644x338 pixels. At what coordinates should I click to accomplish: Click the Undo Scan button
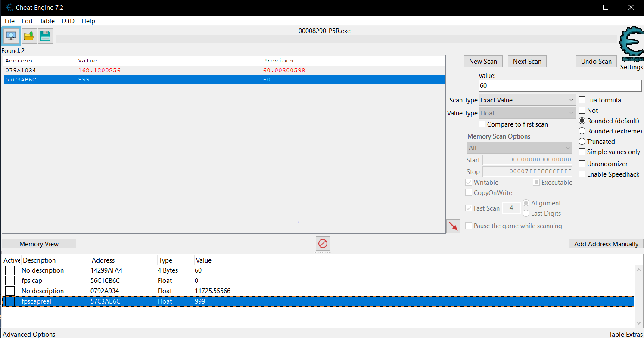(x=596, y=61)
